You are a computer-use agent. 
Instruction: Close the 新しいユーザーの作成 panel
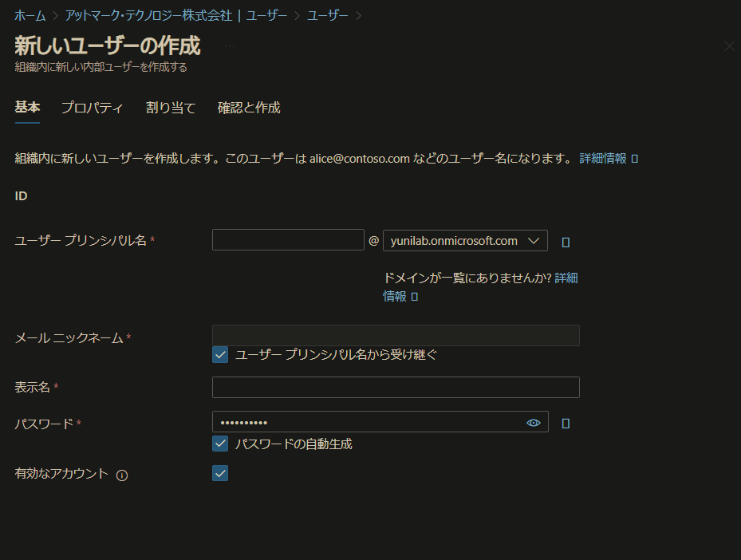(728, 45)
